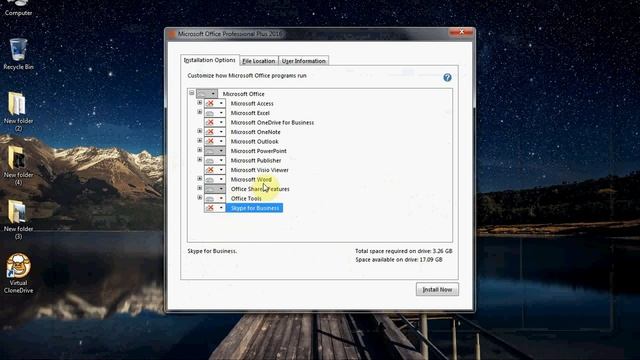Select the New folder (4) desktop icon

pos(18,165)
